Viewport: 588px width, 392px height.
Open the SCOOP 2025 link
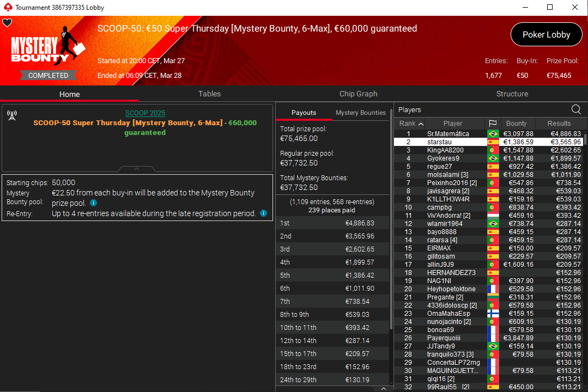click(x=145, y=113)
